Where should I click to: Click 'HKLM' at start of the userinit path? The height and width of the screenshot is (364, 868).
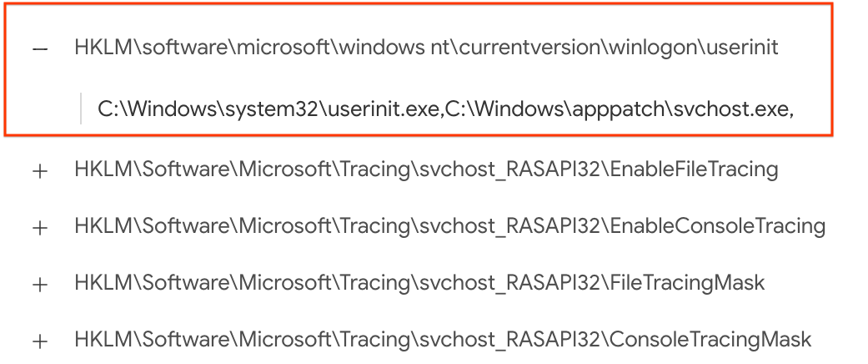(x=103, y=48)
